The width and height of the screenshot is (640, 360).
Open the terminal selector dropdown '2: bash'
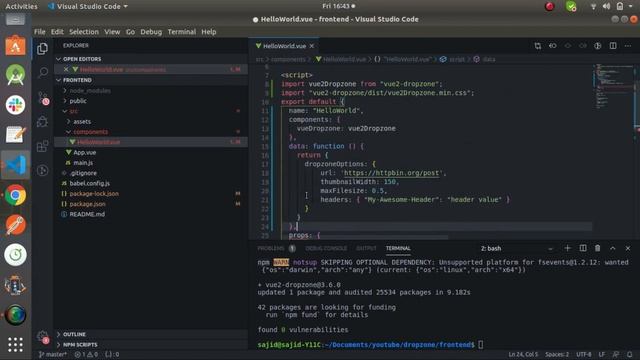516,248
